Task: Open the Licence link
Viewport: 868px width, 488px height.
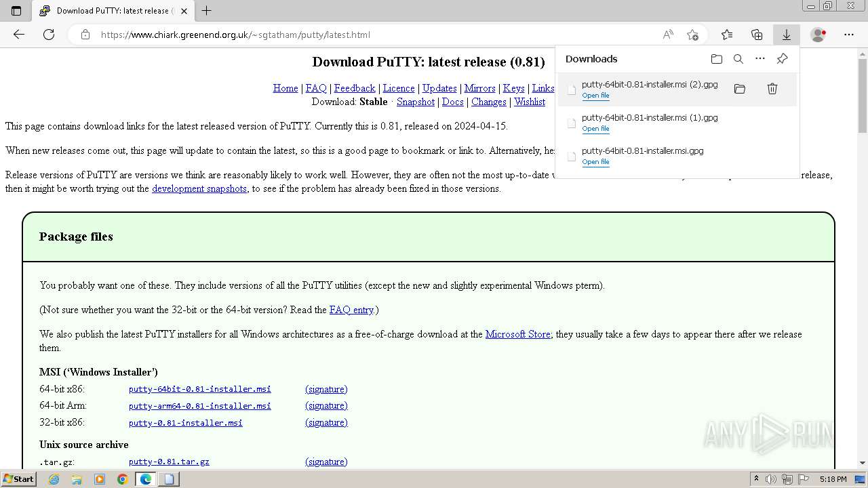Action: (x=399, y=88)
